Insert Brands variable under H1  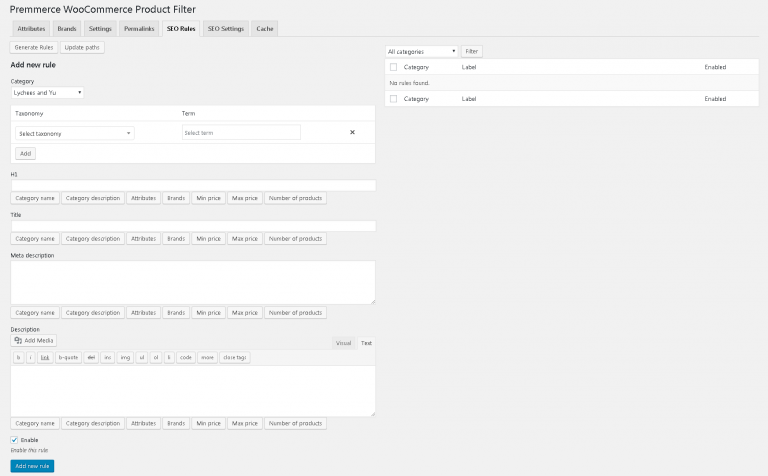click(x=176, y=198)
